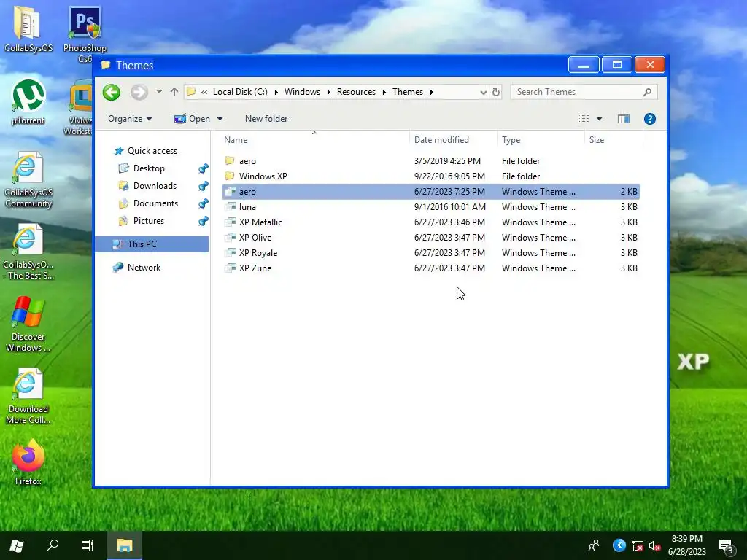Select the XP Olive theme file

coord(431,237)
